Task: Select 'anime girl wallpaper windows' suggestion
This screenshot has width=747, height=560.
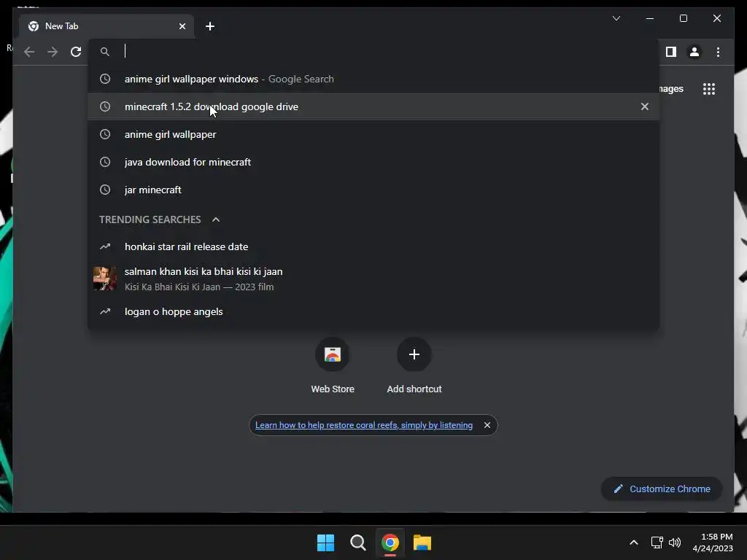Action: (x=373, y=79)
